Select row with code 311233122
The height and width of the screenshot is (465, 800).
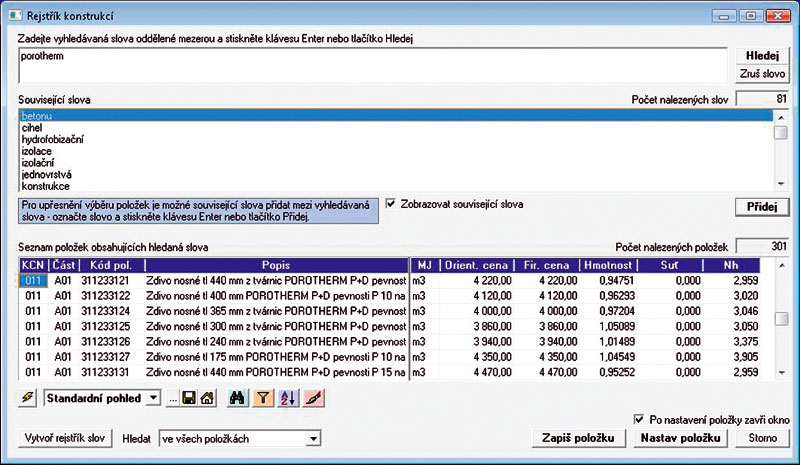[389, 296]
